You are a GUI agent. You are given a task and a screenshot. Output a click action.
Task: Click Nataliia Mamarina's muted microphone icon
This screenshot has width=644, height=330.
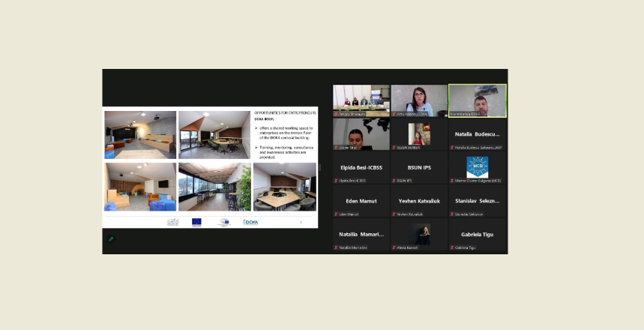(336, 247)
